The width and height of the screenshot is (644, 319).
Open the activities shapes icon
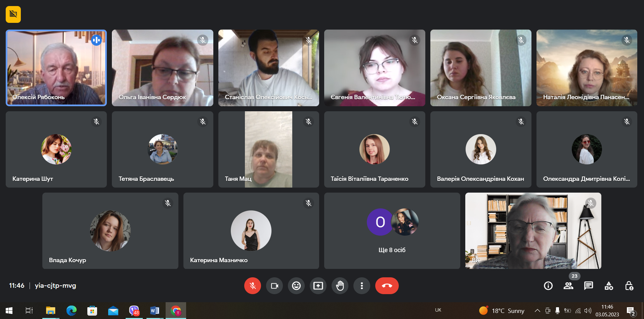tap(609, 286)
